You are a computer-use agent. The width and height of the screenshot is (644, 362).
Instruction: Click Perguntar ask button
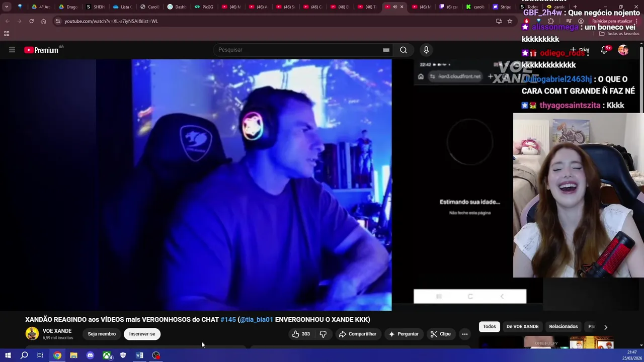pos(403,334)
